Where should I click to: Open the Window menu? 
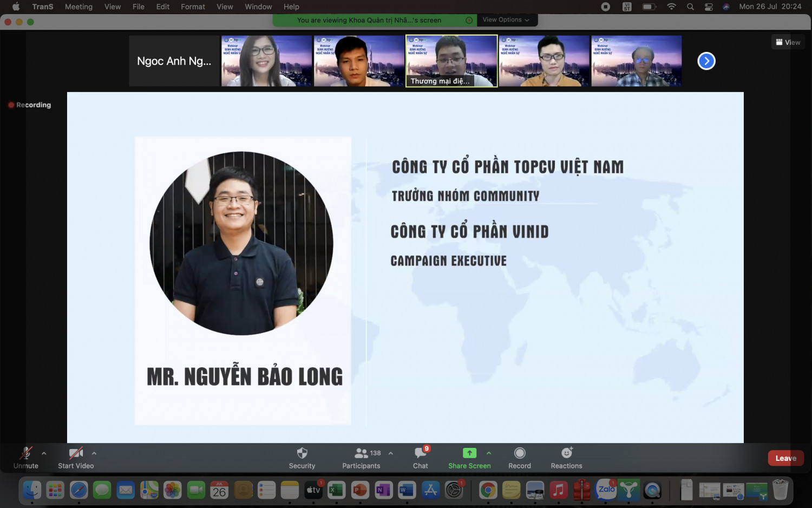(x=258, y=6)
